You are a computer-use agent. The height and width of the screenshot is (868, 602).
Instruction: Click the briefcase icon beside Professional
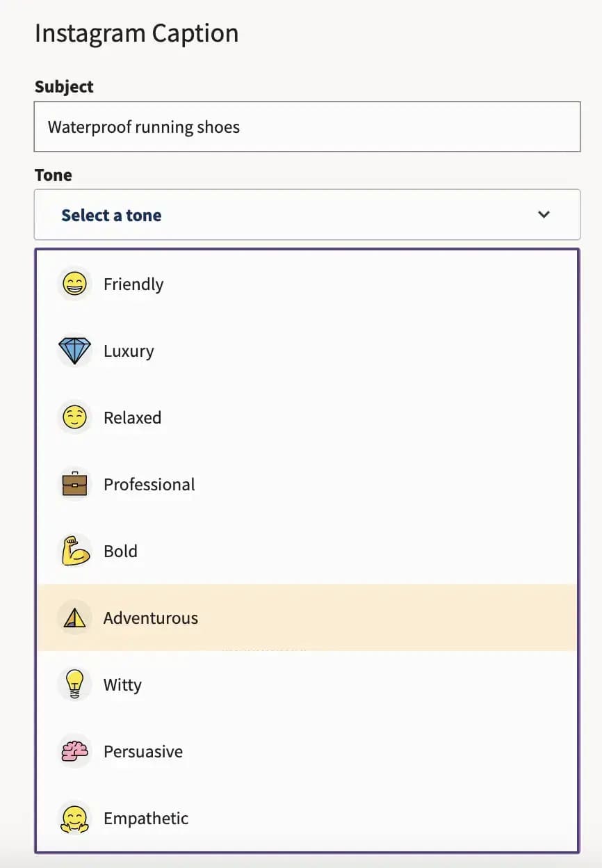coord(74,485)
